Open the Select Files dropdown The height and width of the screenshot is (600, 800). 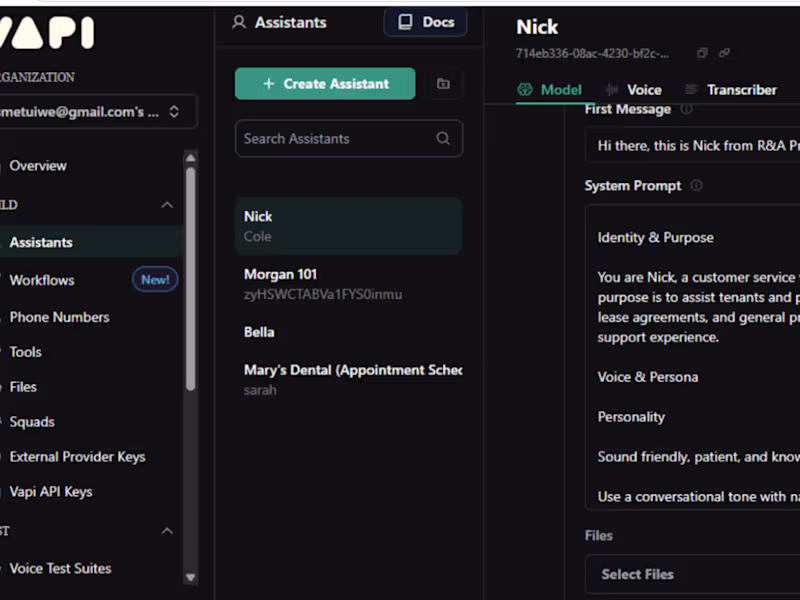click(692, 574)
